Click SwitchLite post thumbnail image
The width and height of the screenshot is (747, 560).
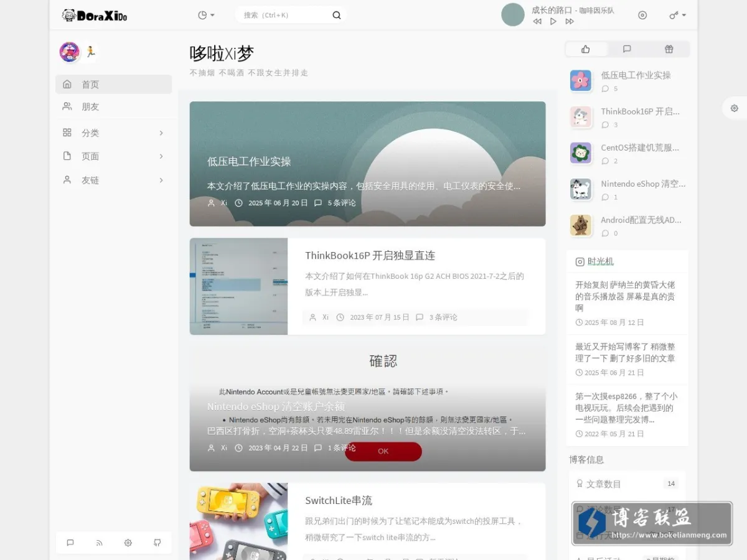point(238,521)
